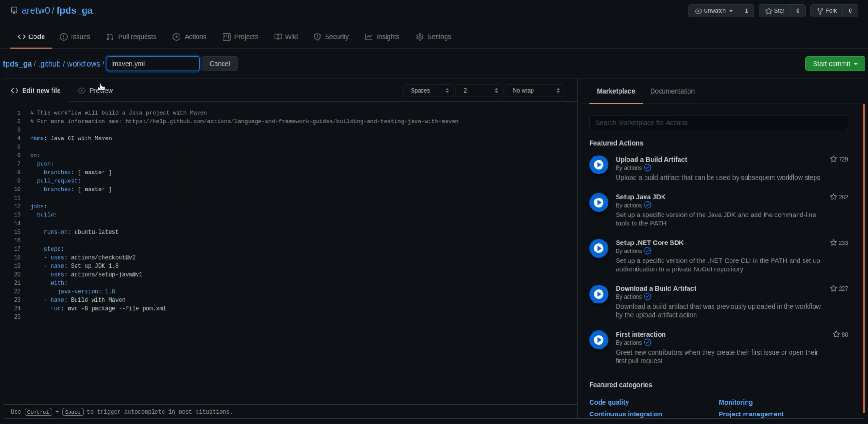Click verified badge under Download a Build Artifact
This screenshot has width=868, height=424.
coord(647,297)
